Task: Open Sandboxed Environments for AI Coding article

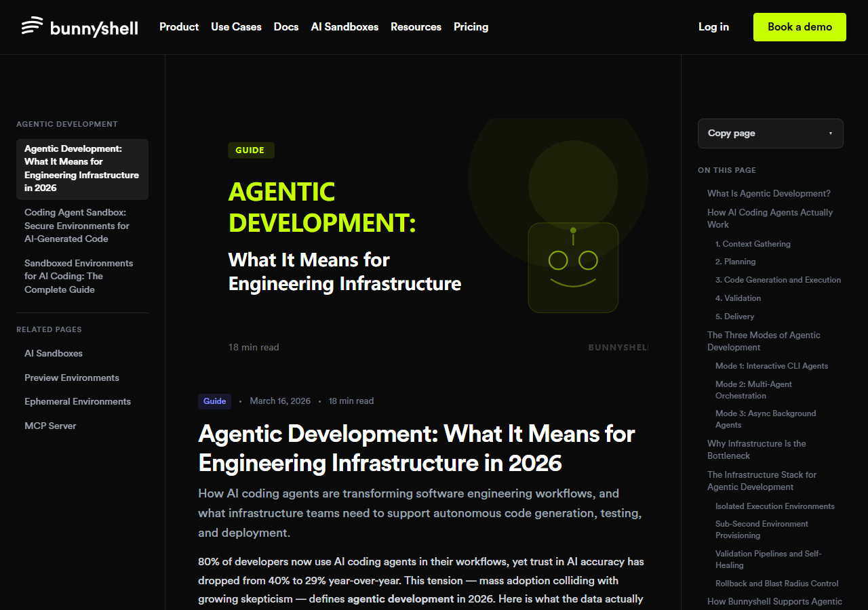Action: (82, 277)
